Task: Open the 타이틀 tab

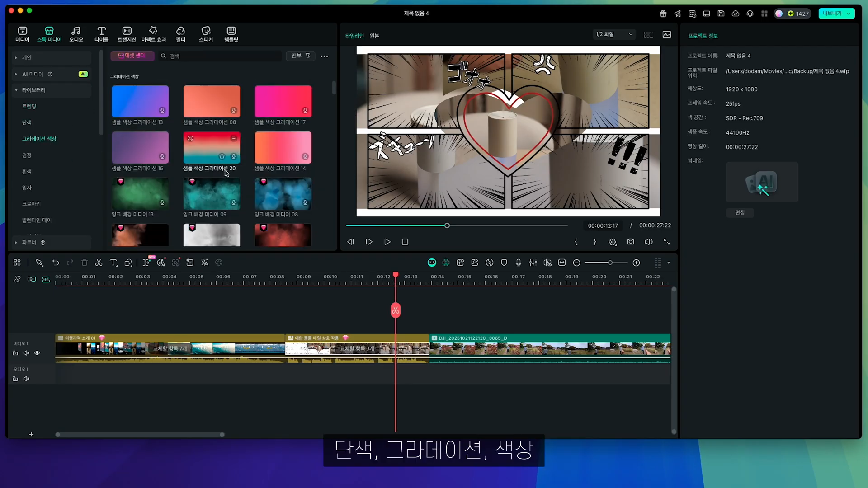Action: point(101,34)
